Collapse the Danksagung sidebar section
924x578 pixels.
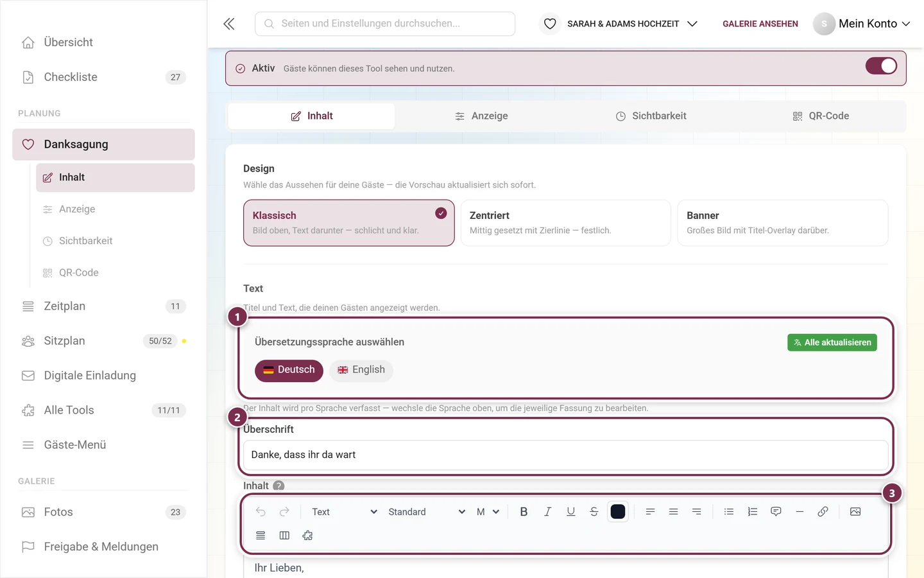click(x=103, y=144)
